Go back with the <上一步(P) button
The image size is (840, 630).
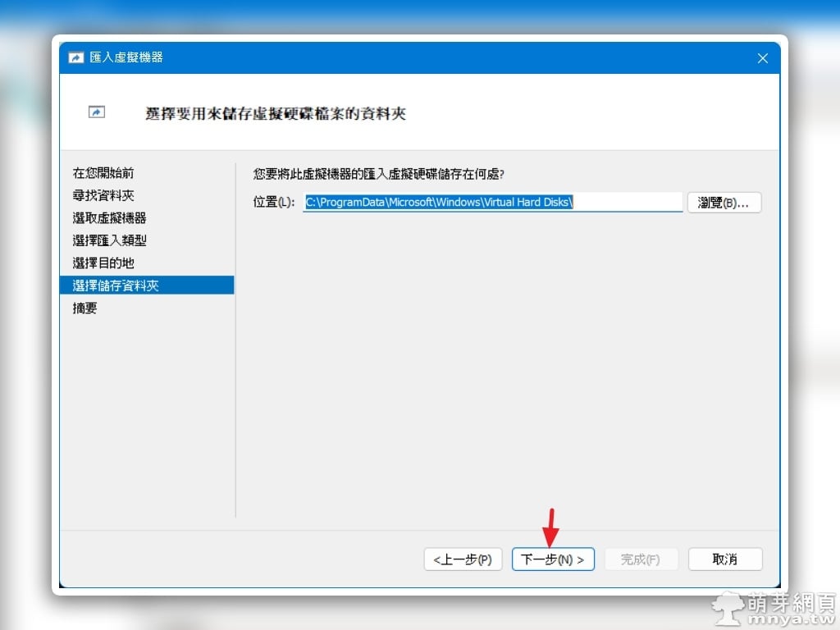pos(463,559)
